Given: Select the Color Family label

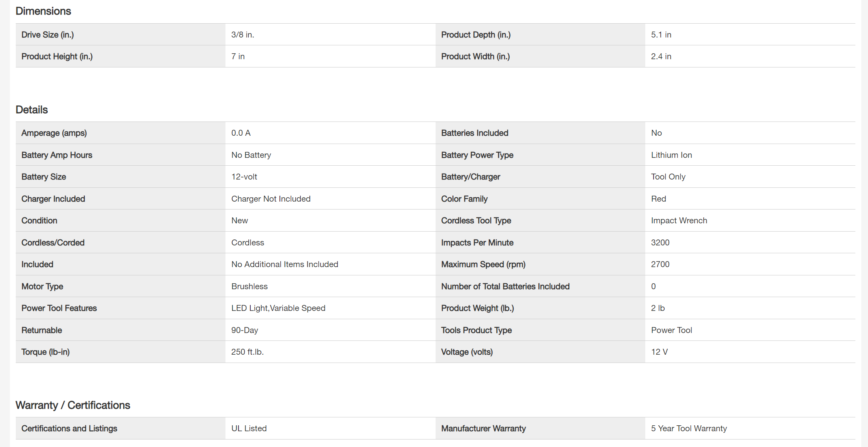Looking at the screenshot, I should pos(464,199).
